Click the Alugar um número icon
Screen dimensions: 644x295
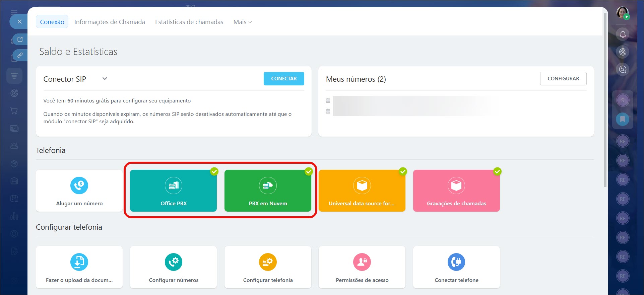coord(79,186)
